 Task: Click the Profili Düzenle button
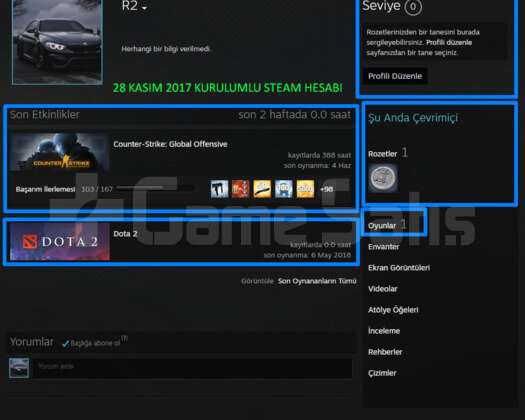click(395, 76)
